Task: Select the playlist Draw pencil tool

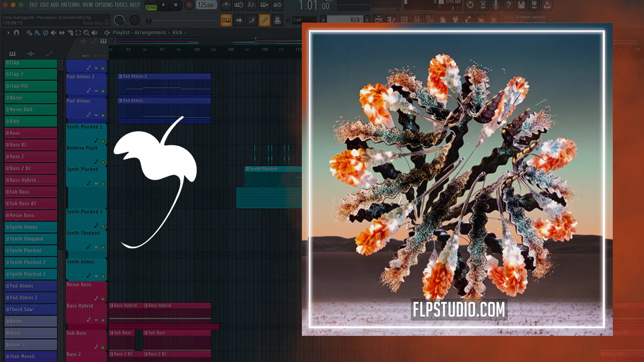Action: pyautogui.click(x=30, y=33)
